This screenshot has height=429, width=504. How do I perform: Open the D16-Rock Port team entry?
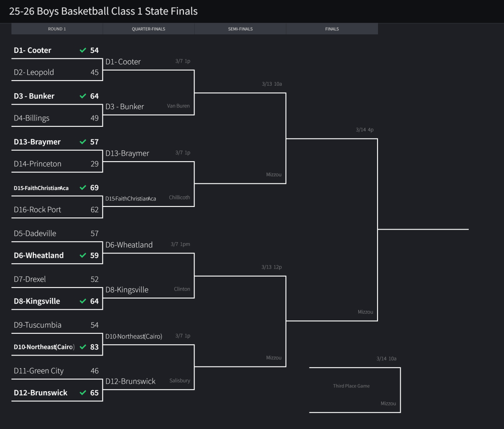[37, 209]
